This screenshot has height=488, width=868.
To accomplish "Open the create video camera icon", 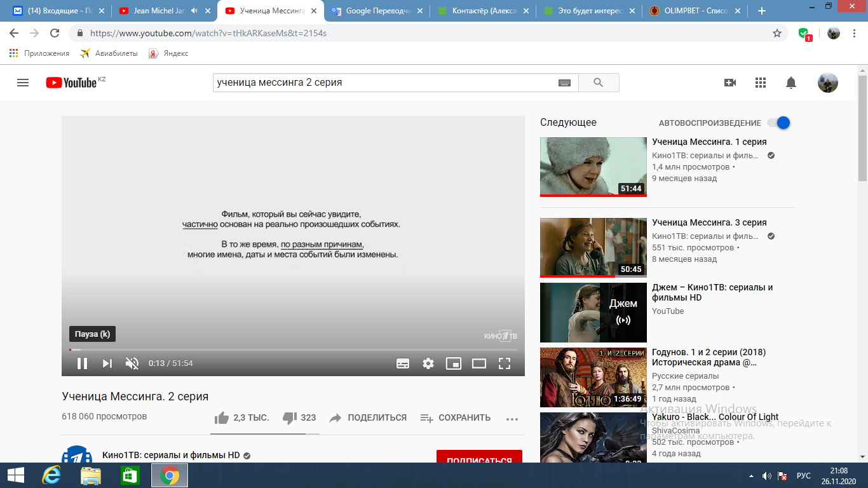I will [x=730, y=83].
